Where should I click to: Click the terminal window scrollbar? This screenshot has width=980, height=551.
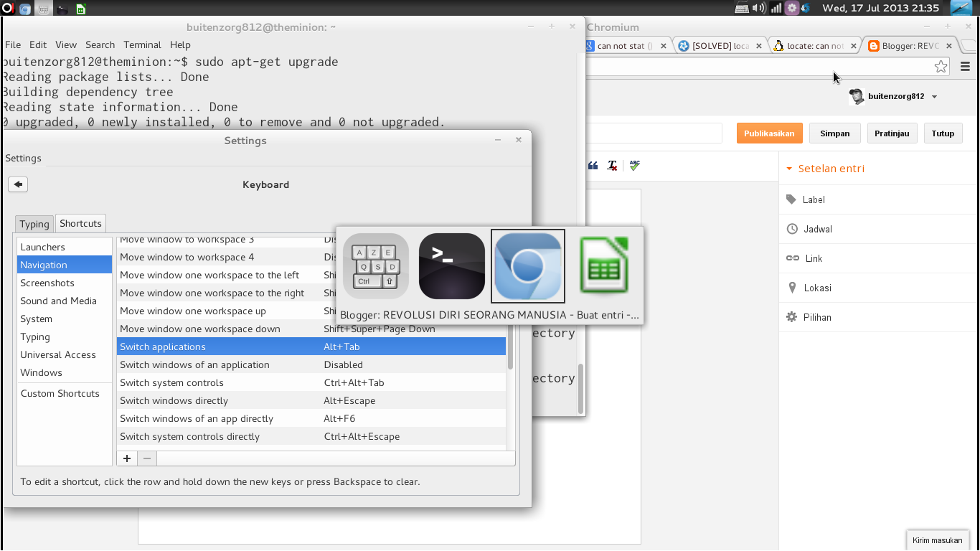pos(581,389)
